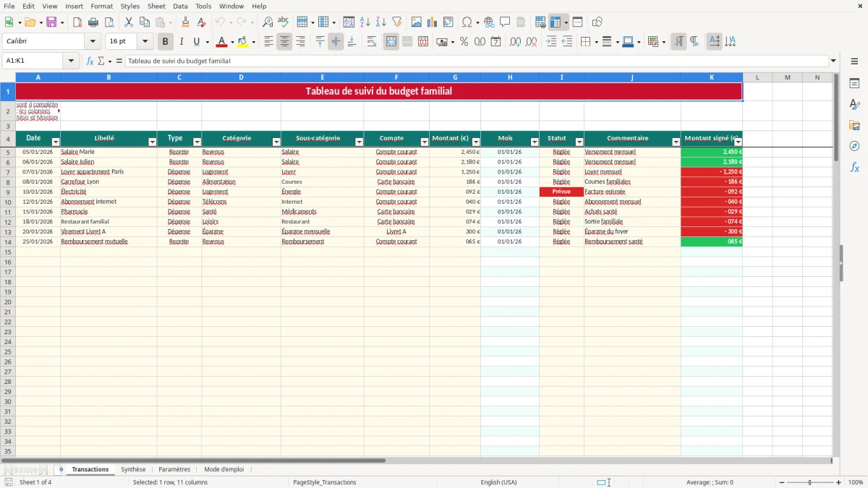Open filter dropdown on Libellé header

[x=152, y=142]
